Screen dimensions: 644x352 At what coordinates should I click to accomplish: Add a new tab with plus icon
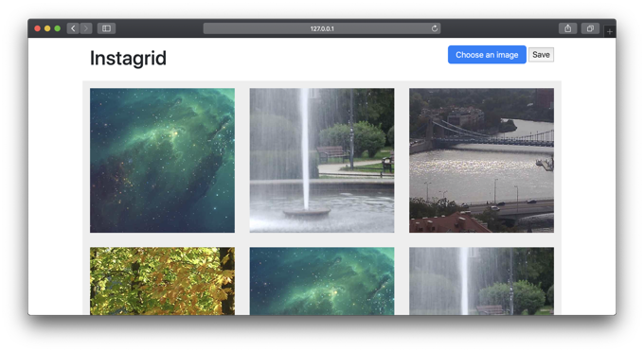610,31
